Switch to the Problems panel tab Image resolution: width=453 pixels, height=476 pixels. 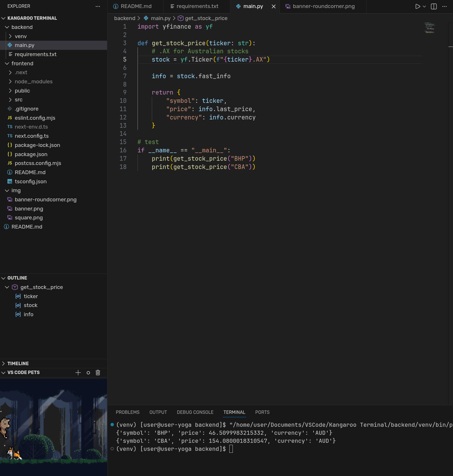[127, 412]
